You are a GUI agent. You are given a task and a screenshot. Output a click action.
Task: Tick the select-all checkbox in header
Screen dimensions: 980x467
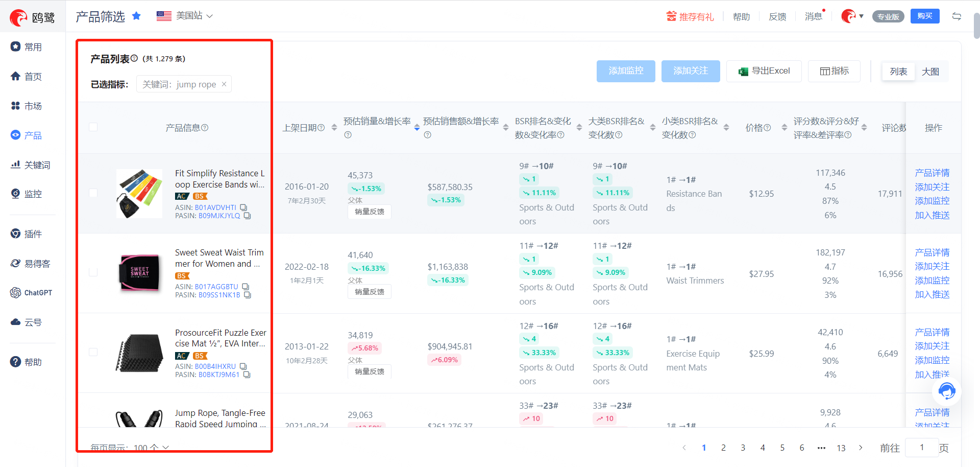(93, 127)
